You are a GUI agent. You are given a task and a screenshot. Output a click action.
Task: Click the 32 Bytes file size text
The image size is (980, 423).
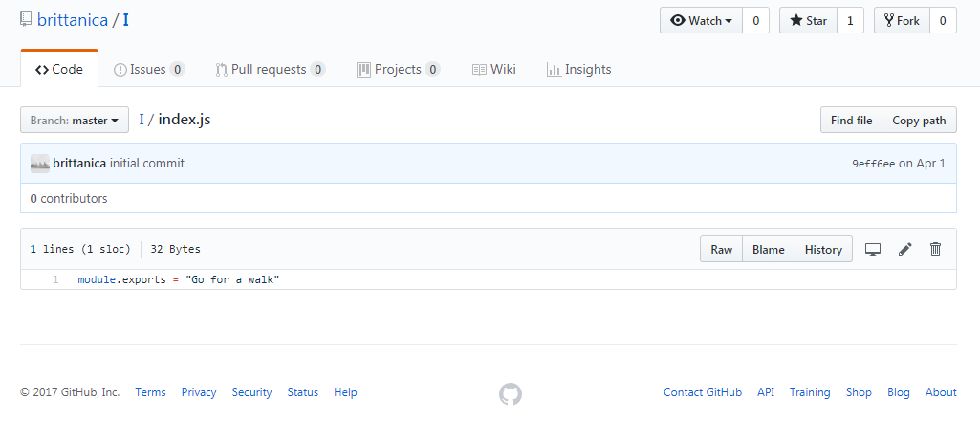coord(176,249)
